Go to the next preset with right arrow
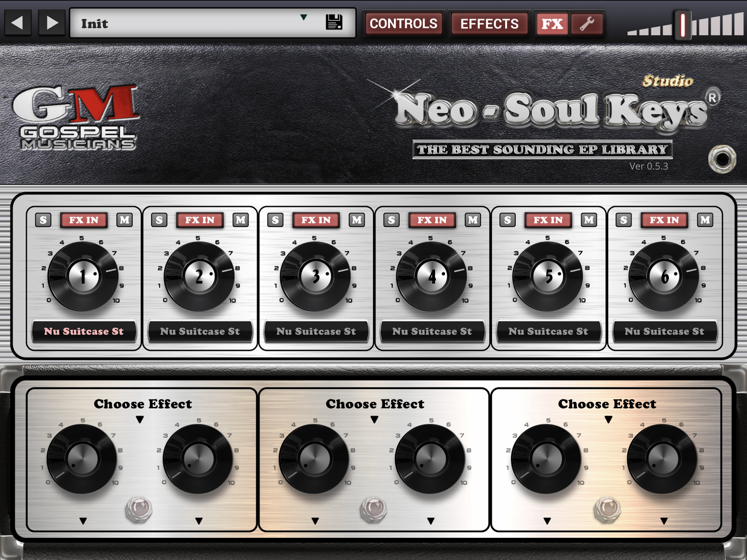Image resolution: width=747 pixels, height=560 pixels. [x=52, y=23]
